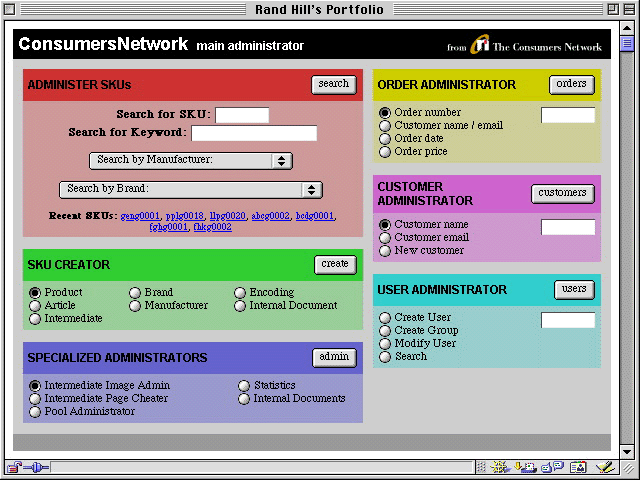Open recent SKU geng0001 link
Screen dimensions: 640x480
(140, 216)
